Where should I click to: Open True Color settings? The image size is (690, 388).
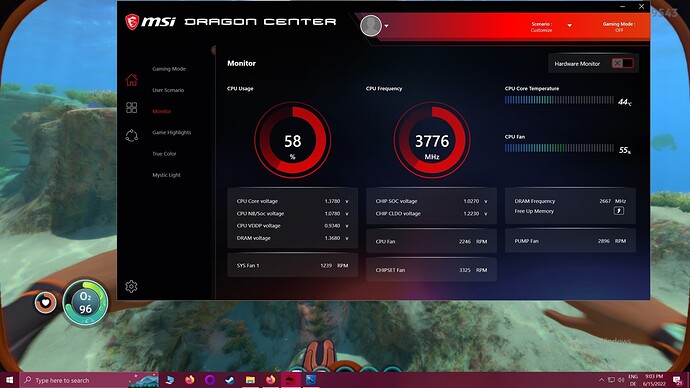164,154
